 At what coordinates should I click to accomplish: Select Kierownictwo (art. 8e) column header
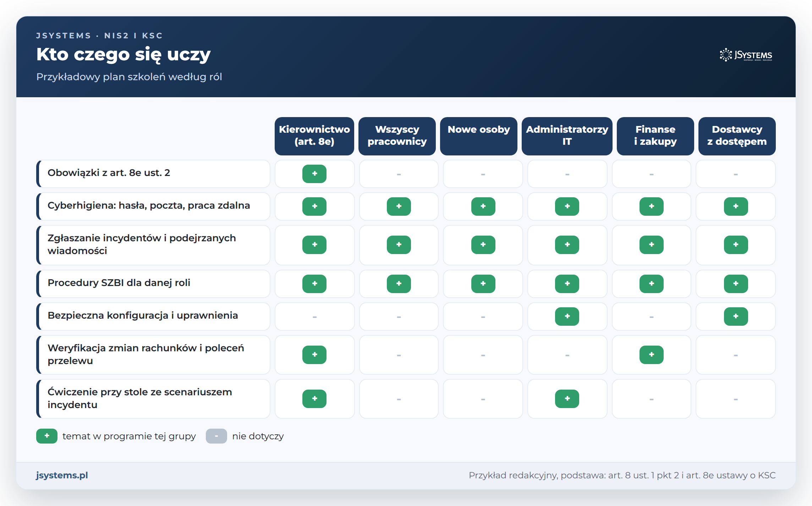[x=314, y=136]
